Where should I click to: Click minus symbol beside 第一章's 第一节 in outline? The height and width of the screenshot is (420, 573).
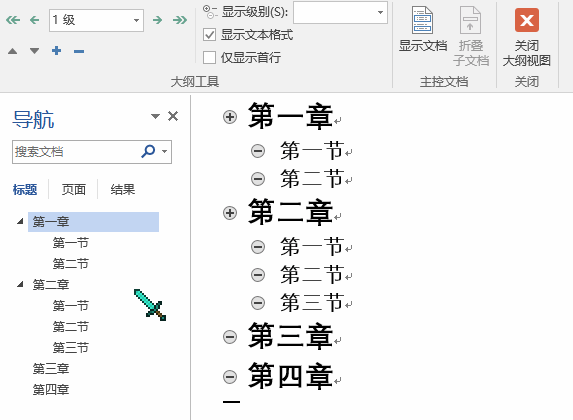coord(258,151)
